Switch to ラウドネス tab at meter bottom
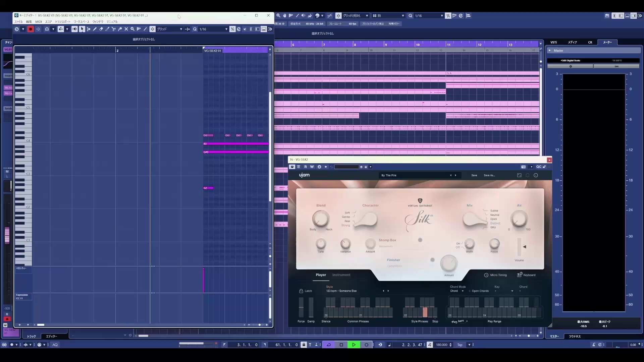Viewport: 644px width, 362px height. click(x=575, y=336)
